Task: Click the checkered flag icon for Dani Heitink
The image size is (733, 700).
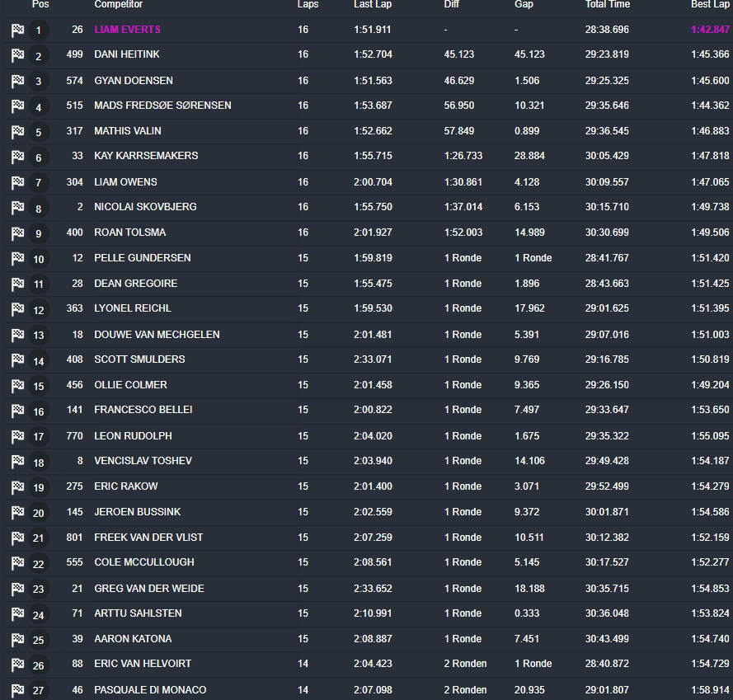Action: click(17, 55)
